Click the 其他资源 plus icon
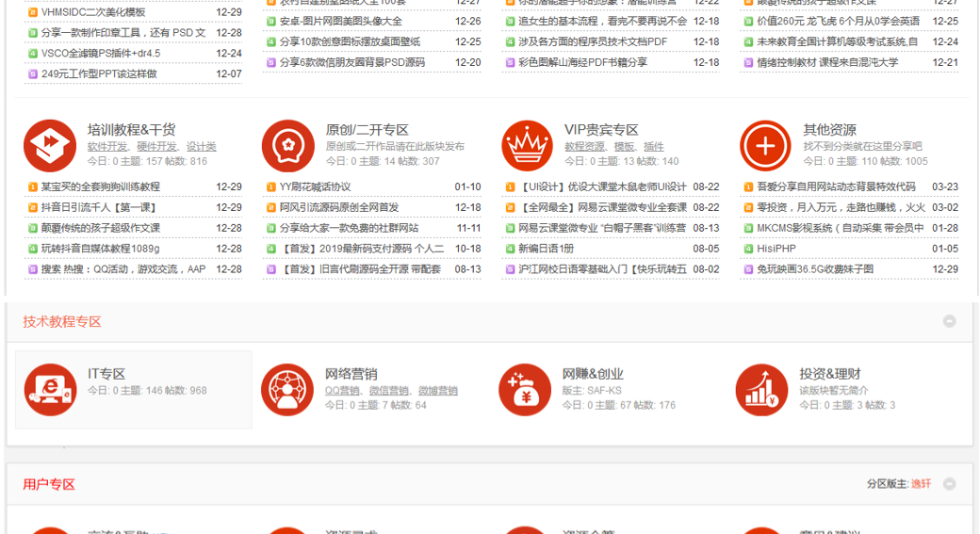This screenshot has height=534, width=980. [766, 146]
